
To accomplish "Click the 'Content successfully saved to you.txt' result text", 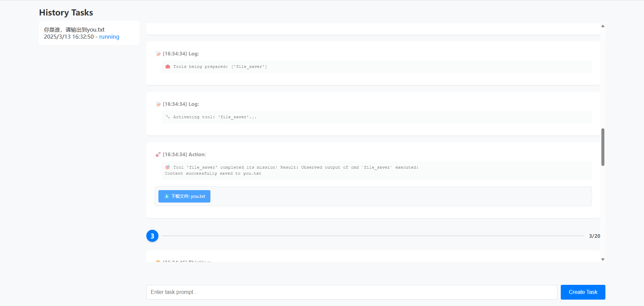I will [213, 174].
